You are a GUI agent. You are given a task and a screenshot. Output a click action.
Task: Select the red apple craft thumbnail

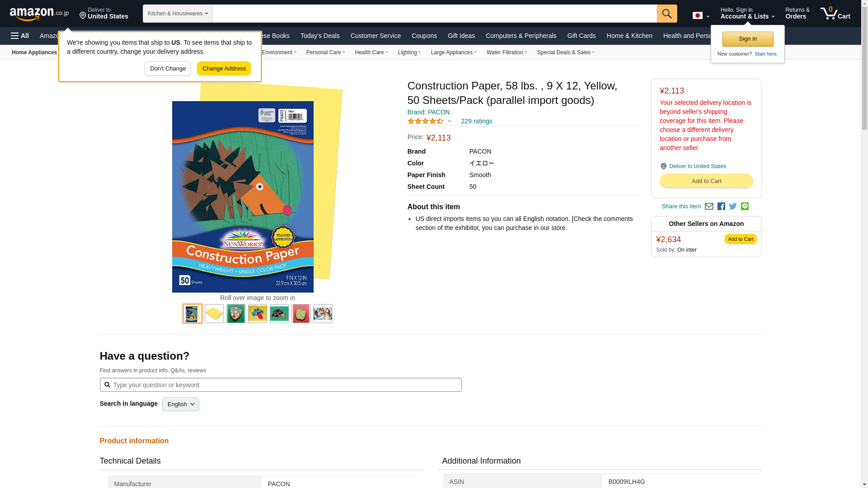coord(301,314)
